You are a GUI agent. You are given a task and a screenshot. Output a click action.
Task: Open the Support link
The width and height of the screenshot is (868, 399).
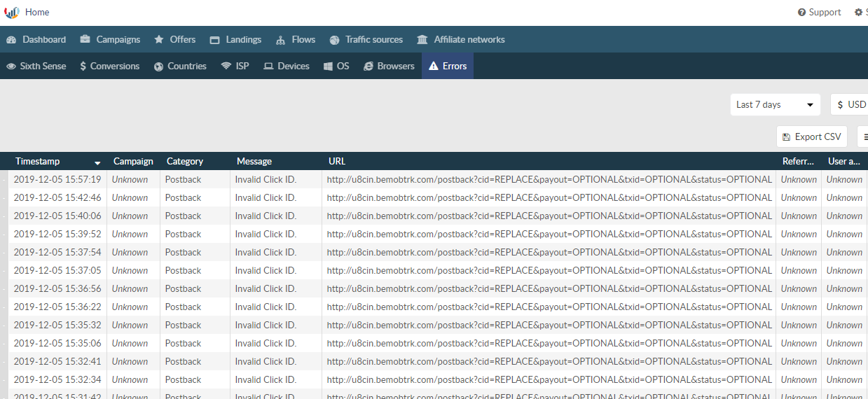[x=819, y=13]
